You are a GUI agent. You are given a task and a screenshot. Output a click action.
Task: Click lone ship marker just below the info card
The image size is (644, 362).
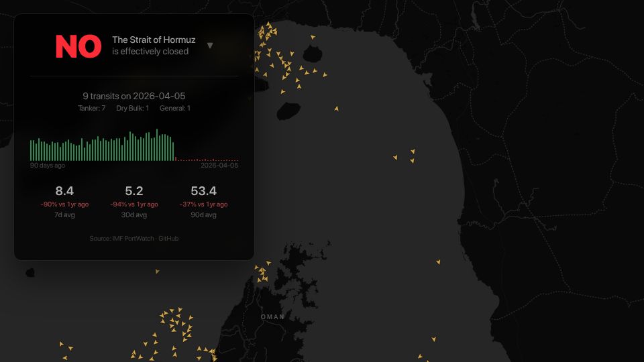pos(157,271)
